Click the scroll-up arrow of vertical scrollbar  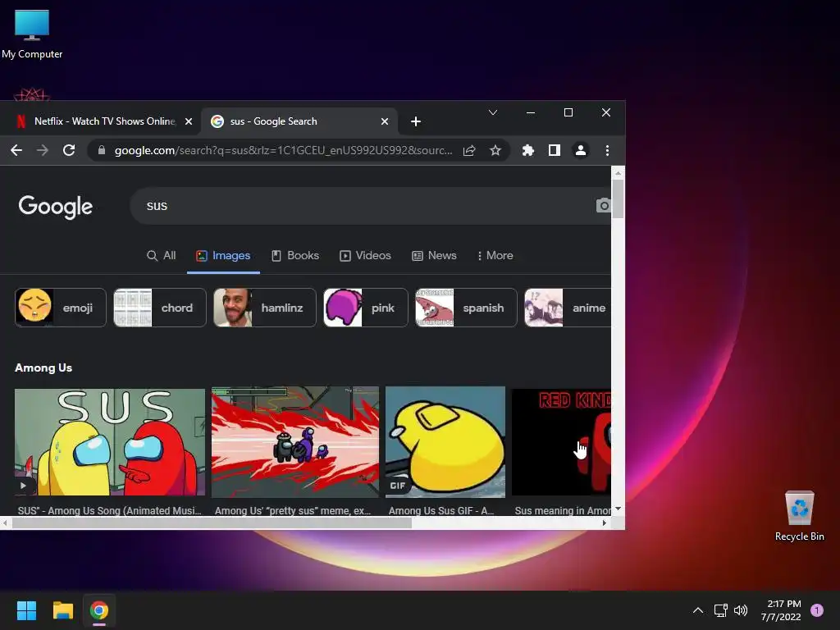coord(619,173)
